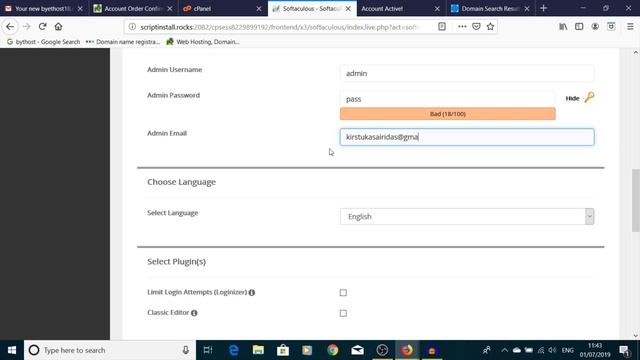The width and height of the screenshot is (640, 360).
Task: Click in the Admin Email field
Action: click(467, 137)
